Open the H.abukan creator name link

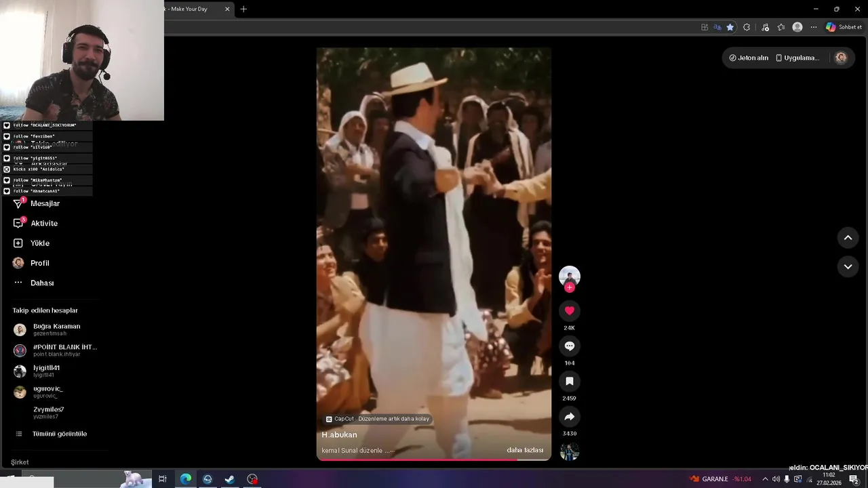339,434
